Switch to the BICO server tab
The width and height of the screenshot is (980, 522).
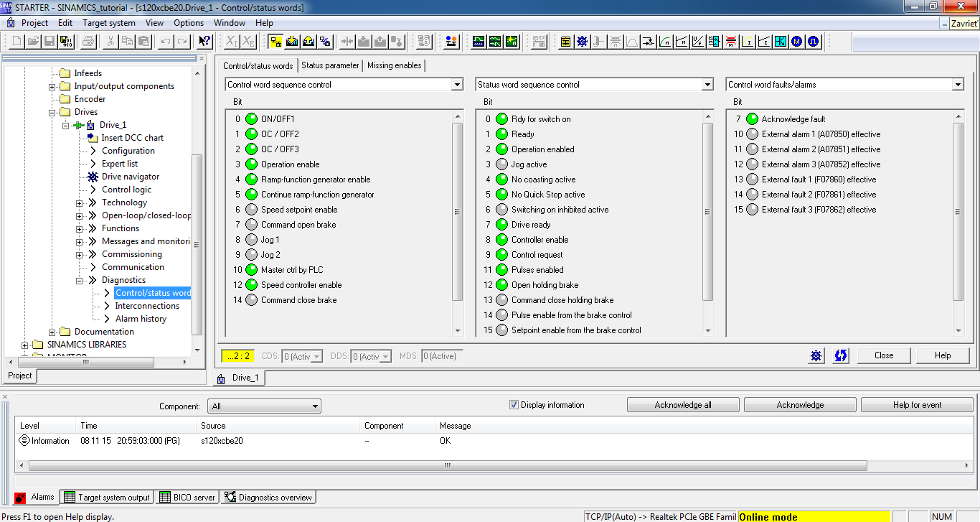point(187,497)
